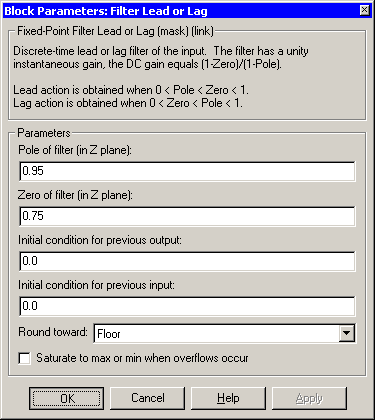Click the Parameters group heading

(44, 133)
